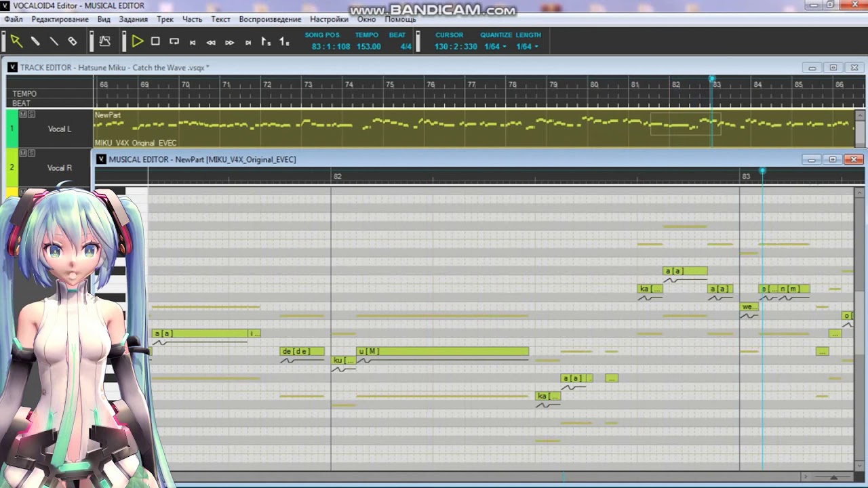Rewind the song position

[211, 42]
